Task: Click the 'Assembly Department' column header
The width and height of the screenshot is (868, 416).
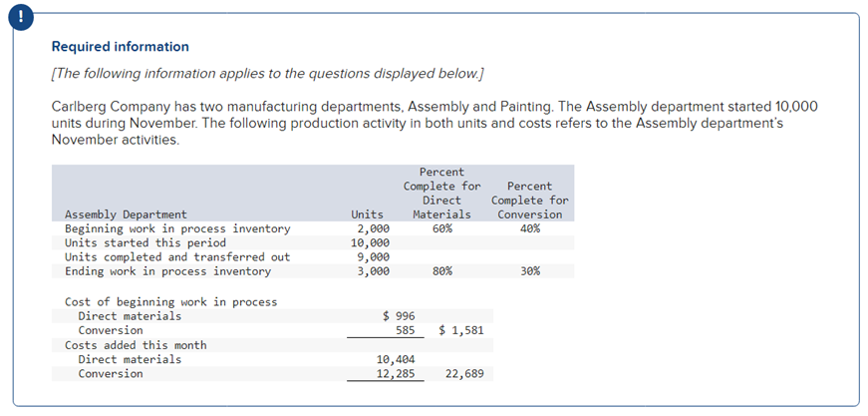Action: click(127, 214)
